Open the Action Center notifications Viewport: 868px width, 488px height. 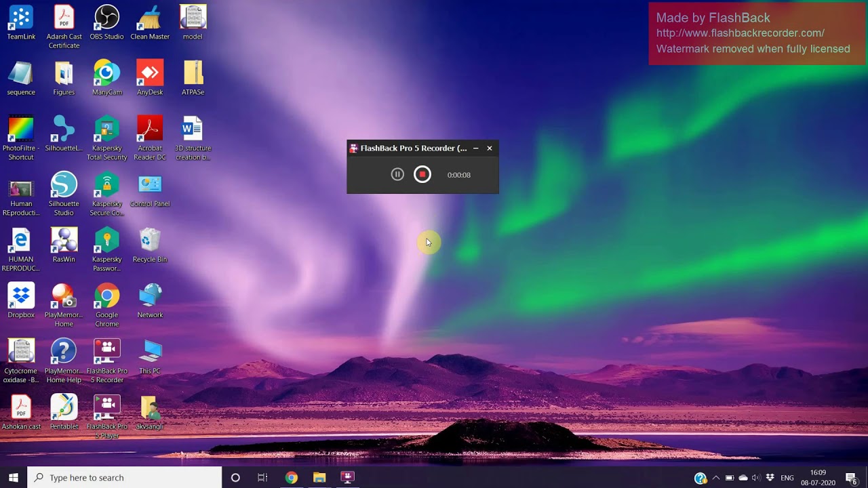coord(852,478)
